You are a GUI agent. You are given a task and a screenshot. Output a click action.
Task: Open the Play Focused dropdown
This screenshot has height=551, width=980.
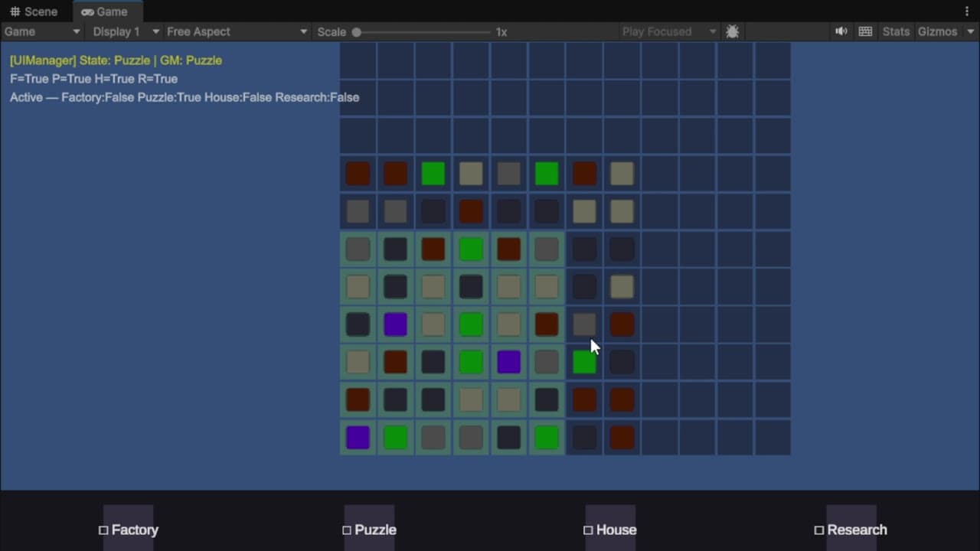[669, 31]
